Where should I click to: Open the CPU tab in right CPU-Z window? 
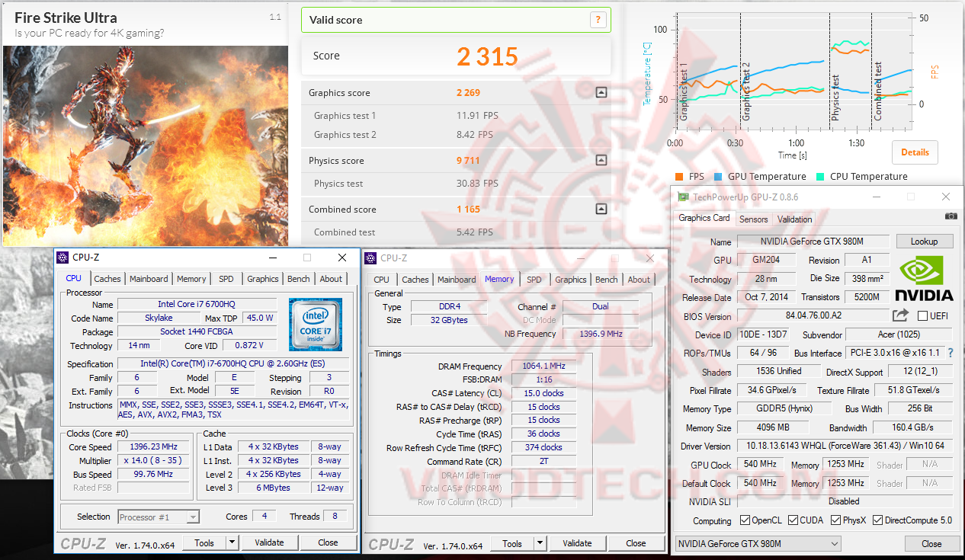382,280
